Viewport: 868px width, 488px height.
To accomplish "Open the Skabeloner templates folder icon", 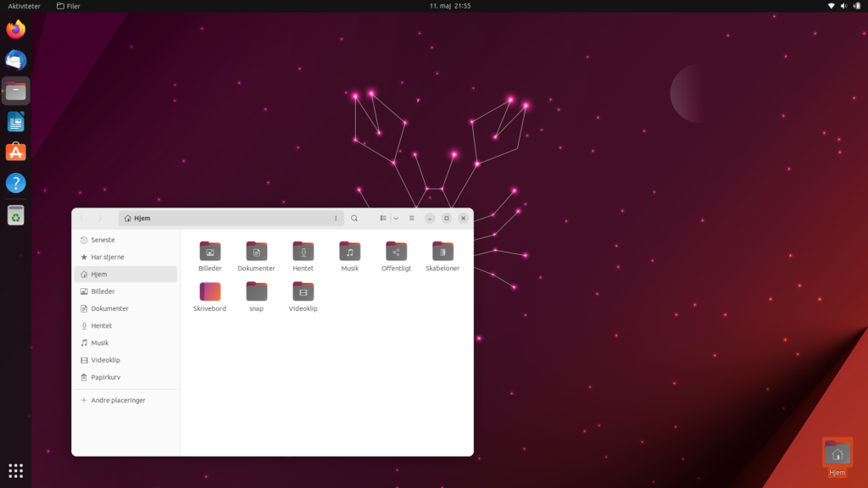I will coord(442,251).
